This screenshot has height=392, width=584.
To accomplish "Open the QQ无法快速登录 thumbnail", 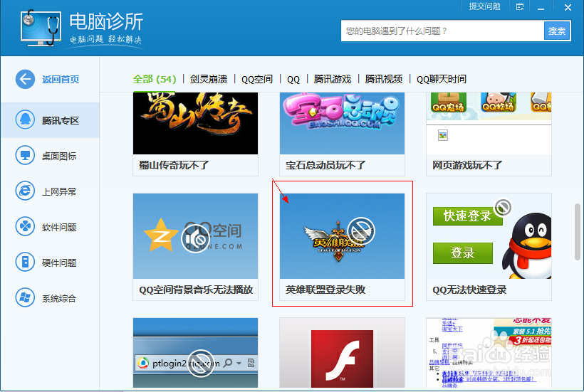I will 489,235.
